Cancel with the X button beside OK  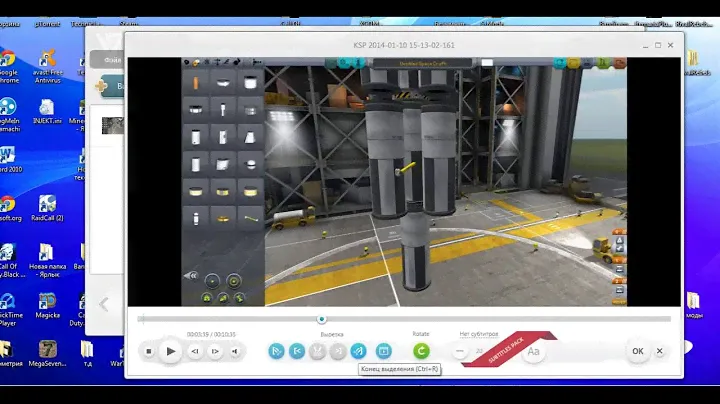point(661,351)
